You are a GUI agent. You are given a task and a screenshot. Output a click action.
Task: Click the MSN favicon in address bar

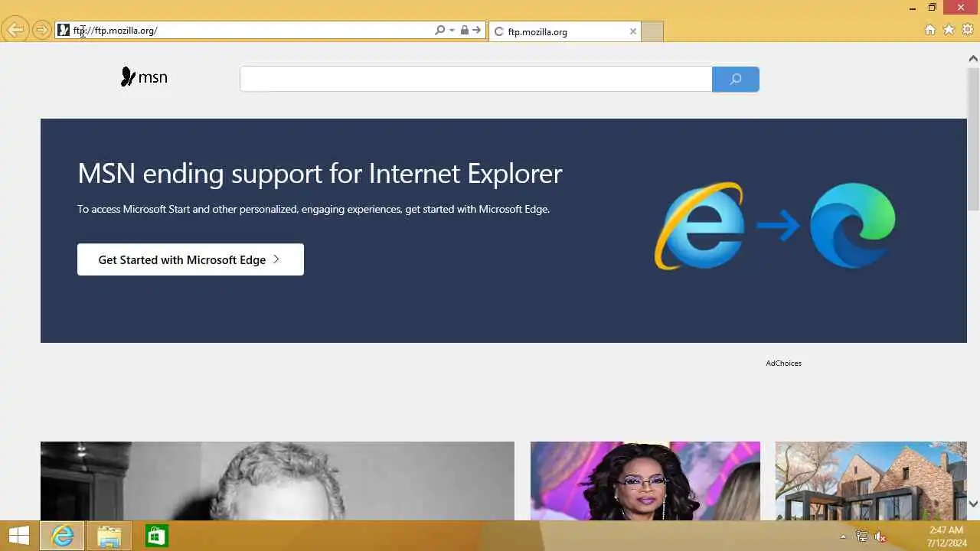64,31
